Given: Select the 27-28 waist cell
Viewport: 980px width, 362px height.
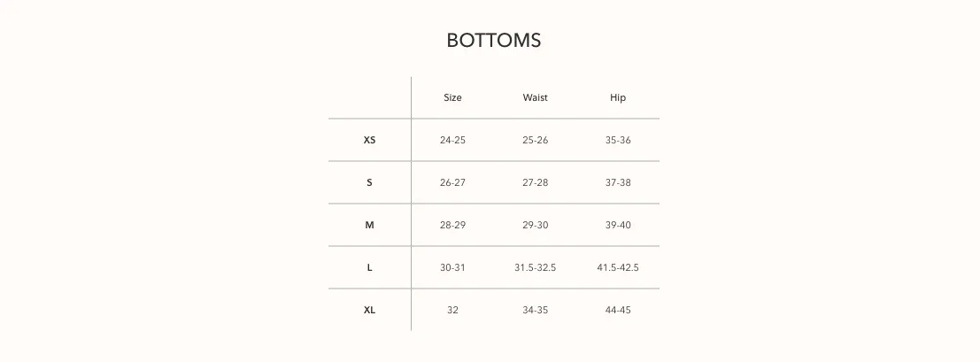Looking at the screenshot, I should click(535, 182).
